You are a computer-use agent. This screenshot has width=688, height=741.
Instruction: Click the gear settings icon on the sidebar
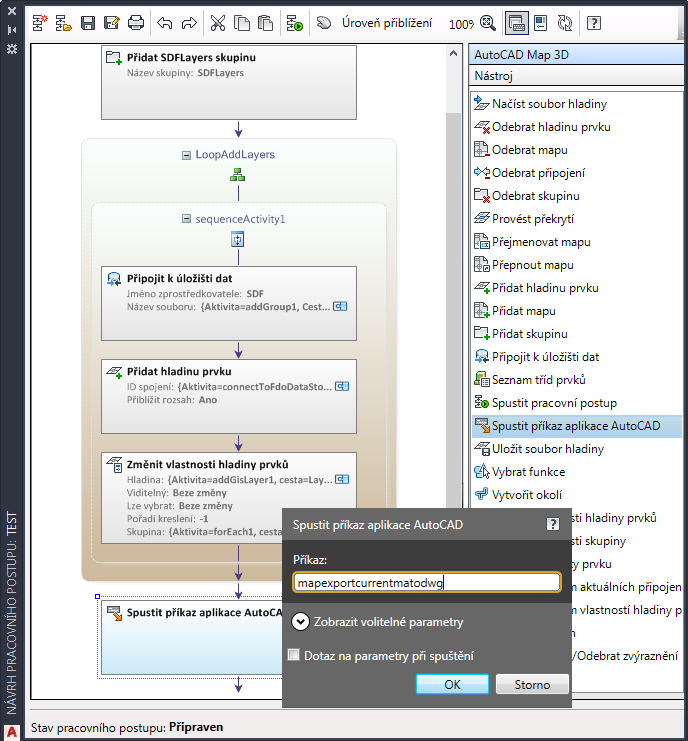(x=12, y=49)
